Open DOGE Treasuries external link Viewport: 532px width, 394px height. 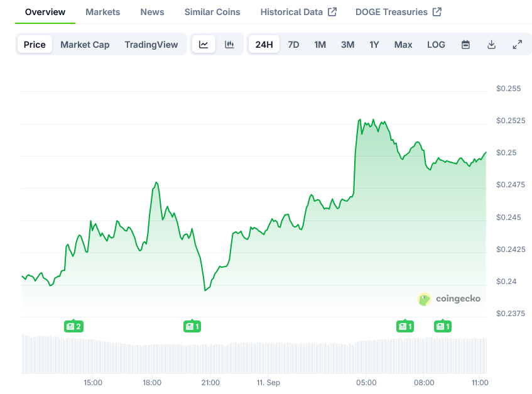coord(398,12)
